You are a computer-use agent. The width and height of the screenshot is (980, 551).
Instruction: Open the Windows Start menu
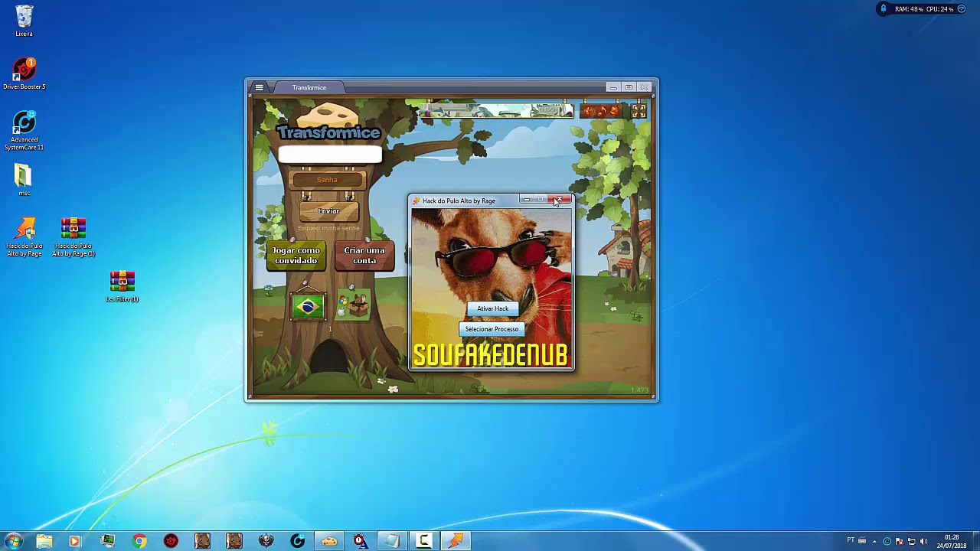click(x=13, y=541)
